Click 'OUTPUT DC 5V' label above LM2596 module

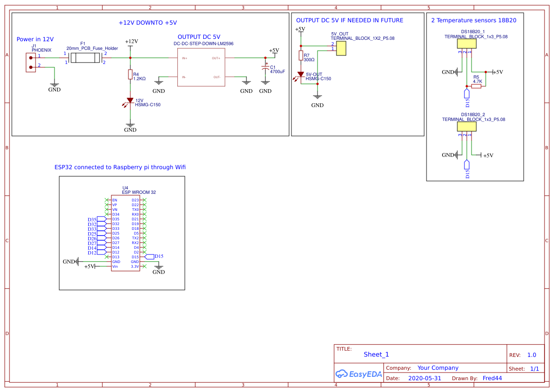pyautogui.click(x=199, y=37)
